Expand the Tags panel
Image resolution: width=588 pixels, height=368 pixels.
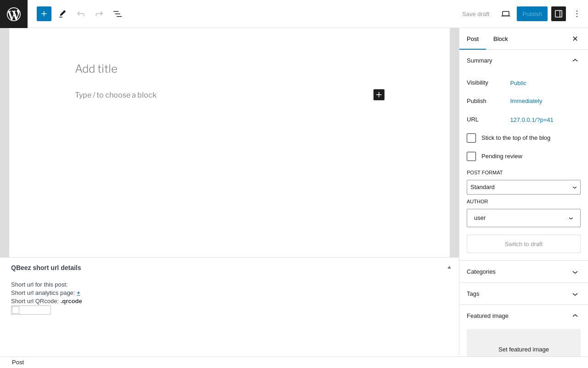tap(524, 294)
